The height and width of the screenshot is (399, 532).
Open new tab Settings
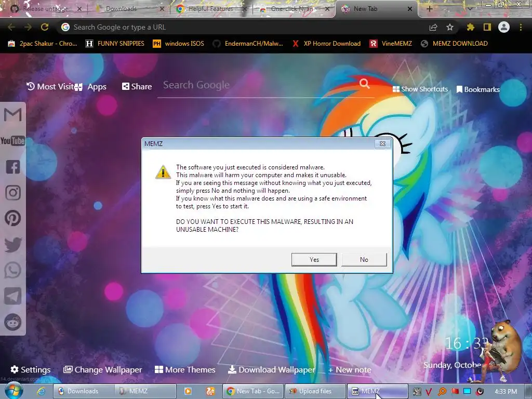coord(31,369)
